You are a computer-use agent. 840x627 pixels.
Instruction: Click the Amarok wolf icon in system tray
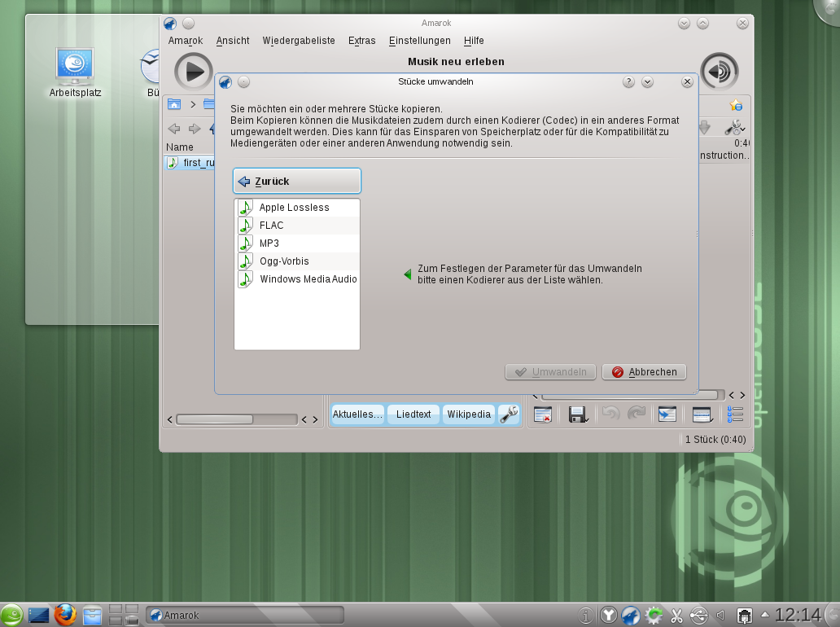[631, 615]
